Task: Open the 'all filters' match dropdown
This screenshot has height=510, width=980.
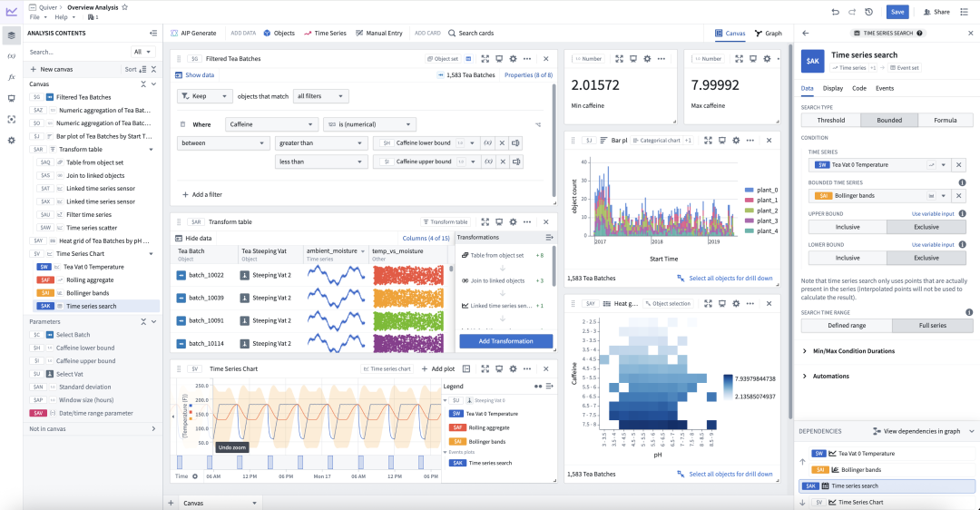Action: click(321, 95)
